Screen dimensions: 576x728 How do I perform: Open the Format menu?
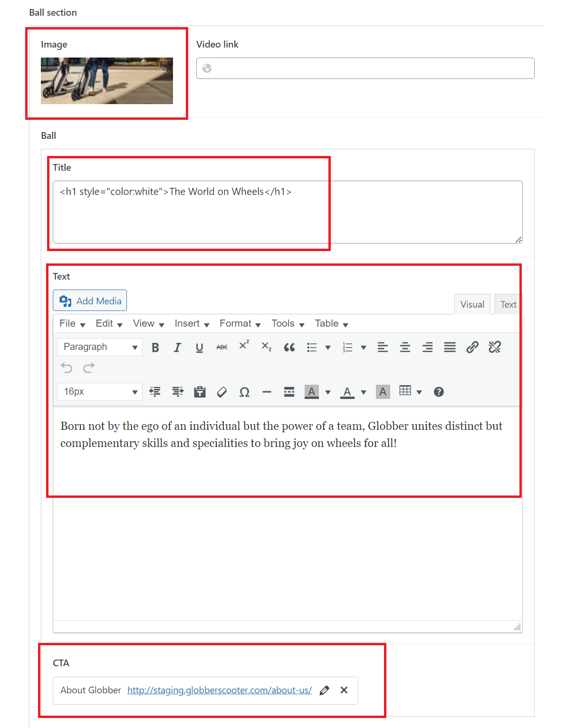click(240, 324)
